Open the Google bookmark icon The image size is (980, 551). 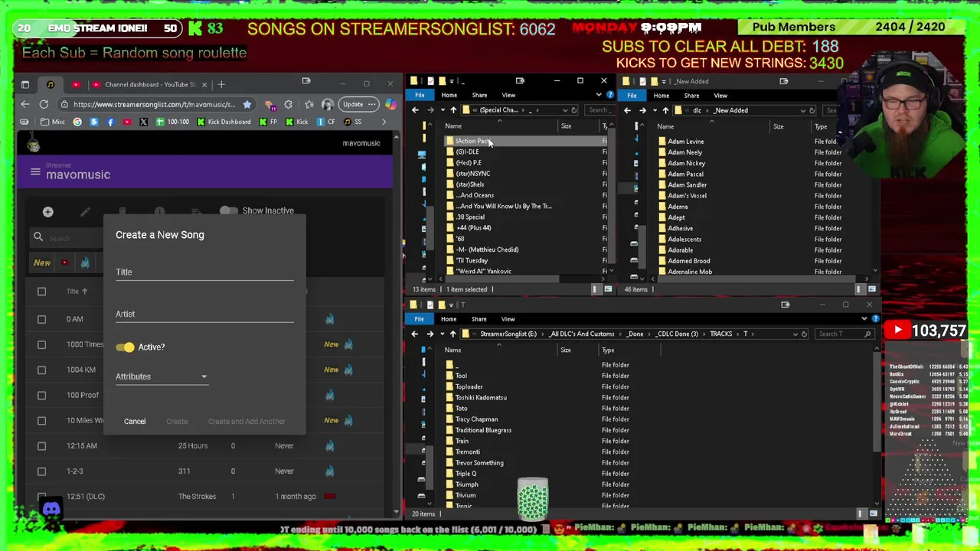(x=77, y=122)
